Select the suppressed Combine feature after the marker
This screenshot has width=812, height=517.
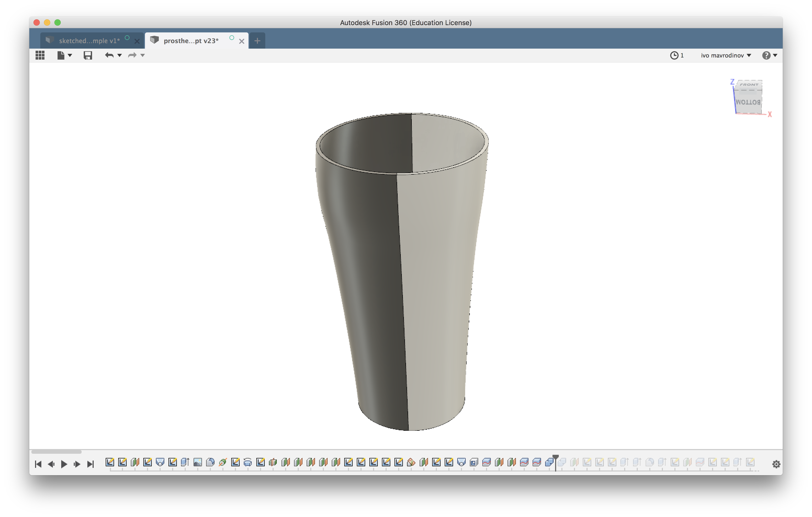click(562, 462)
